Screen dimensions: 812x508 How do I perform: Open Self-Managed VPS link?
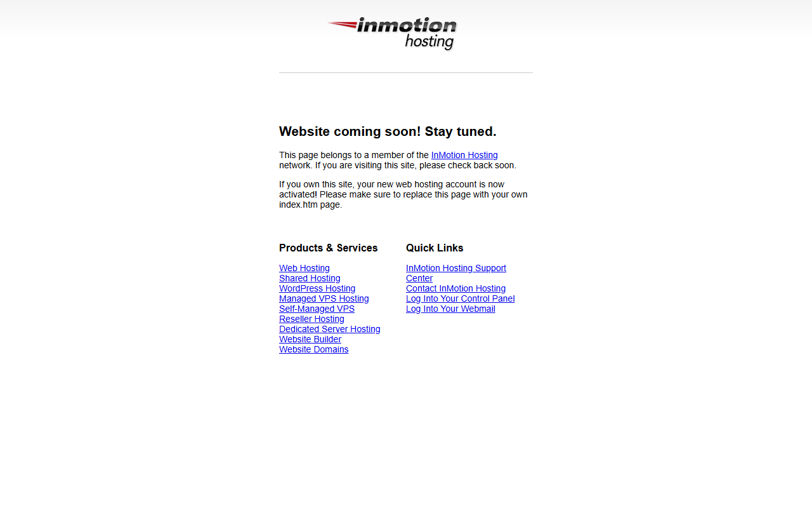click(x=317, y=309)
